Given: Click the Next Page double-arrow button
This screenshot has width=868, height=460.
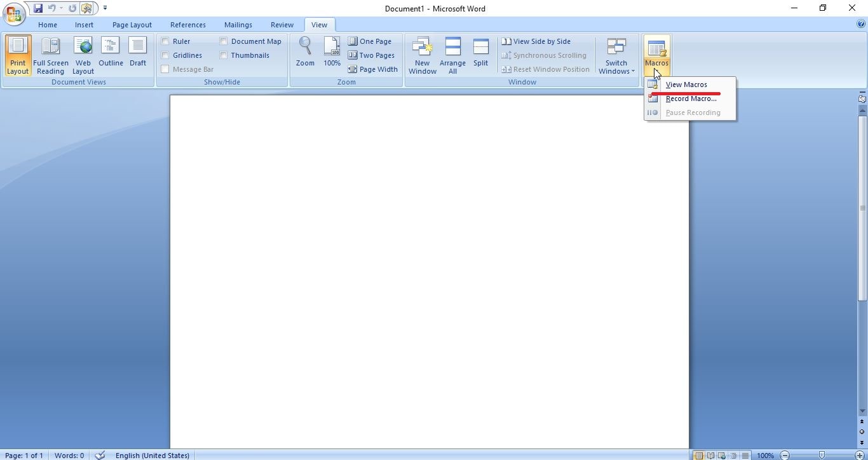Looking at the screenshot, I should 862,443.
